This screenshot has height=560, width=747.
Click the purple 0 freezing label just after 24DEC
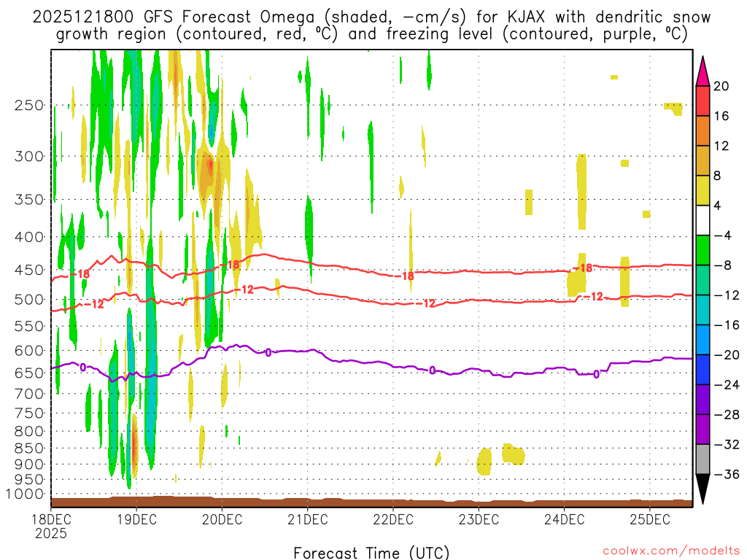click(x=596, y=375)
